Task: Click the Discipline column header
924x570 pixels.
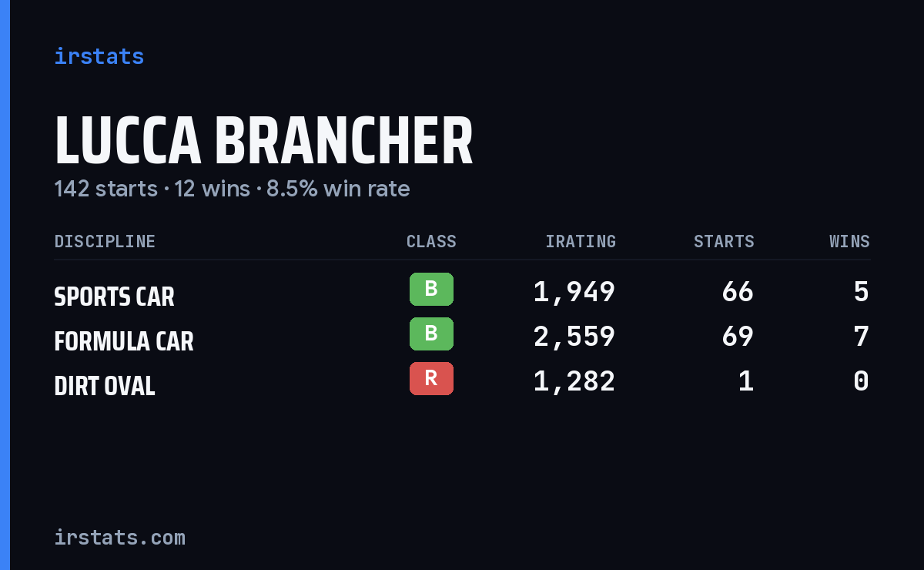Action: tap(105, 241)
